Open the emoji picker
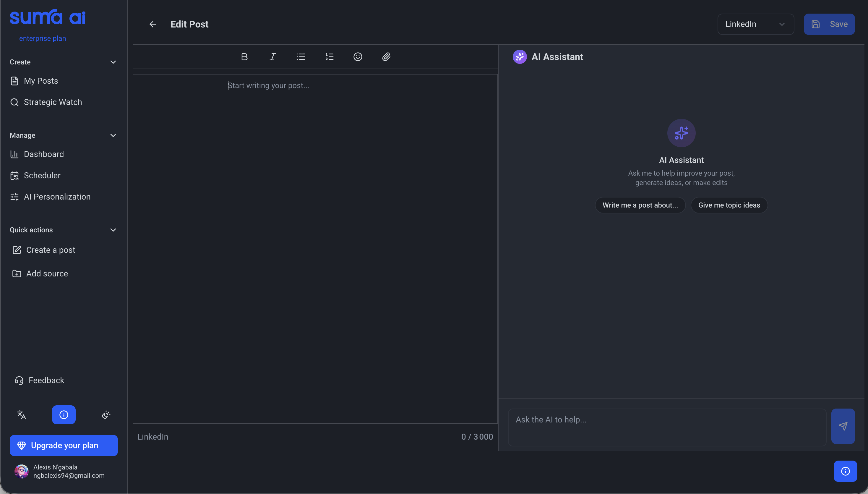This screenshot has width=868, height=494. click(x=358, y=57)
